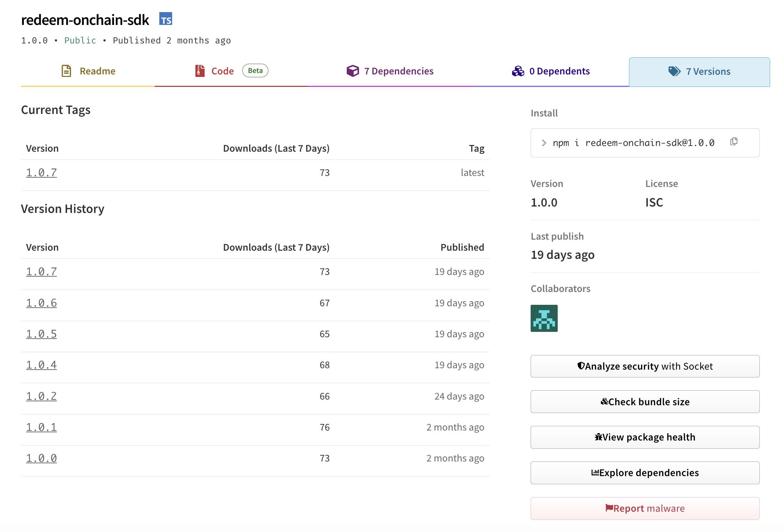Click the npm i redeem-onchain-sdk@1.0.0 command text
The height and width of the screenshot is (532, 784).
(x=633, y=143)
